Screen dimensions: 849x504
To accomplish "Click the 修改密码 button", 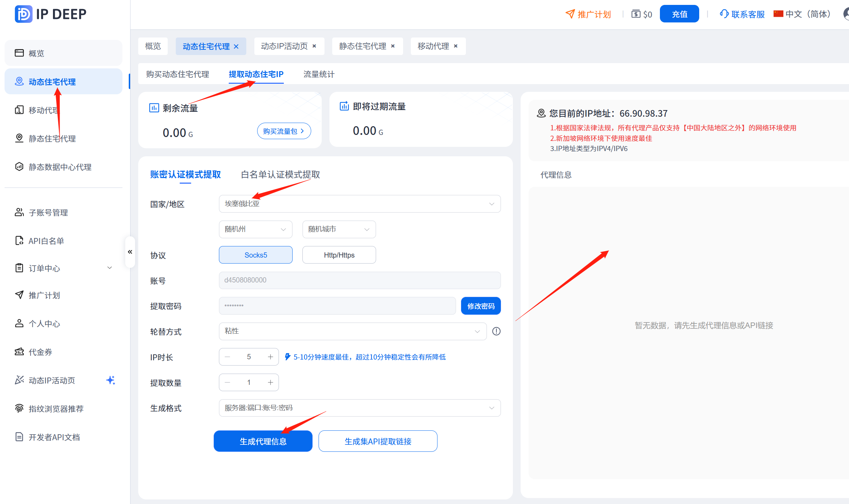I will pos(481,306).
